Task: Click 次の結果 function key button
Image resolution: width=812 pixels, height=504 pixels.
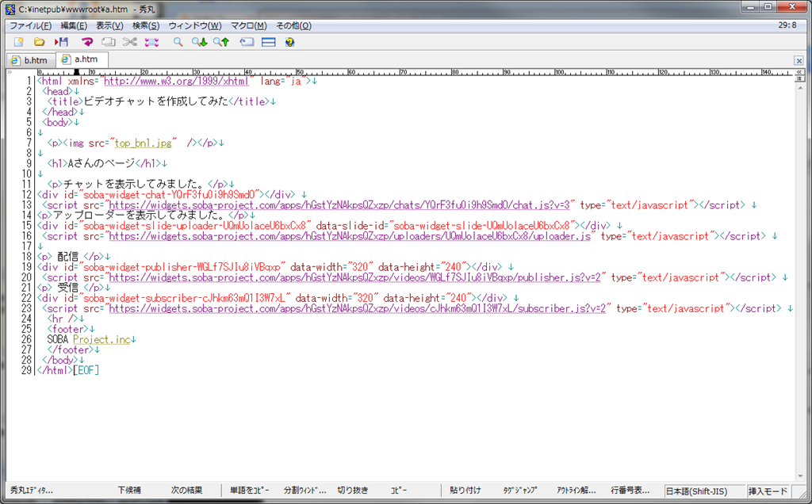Action: point(186,490)
